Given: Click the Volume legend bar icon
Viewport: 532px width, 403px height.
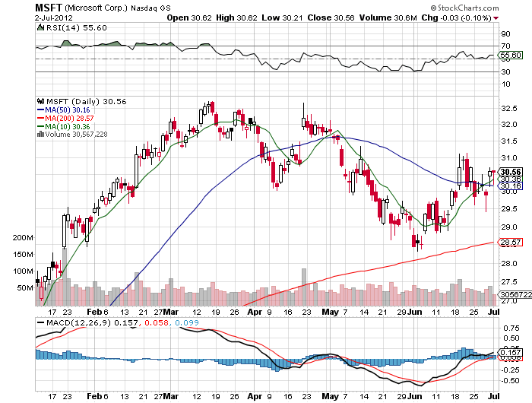Looking at the screenshot, I should tap(40, 134).
